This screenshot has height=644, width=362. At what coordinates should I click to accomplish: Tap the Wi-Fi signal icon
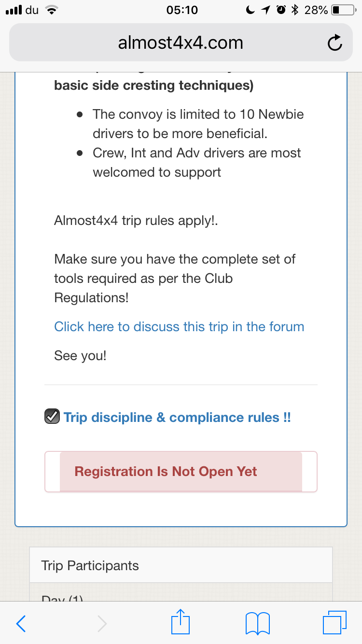[x=51, y=10]
